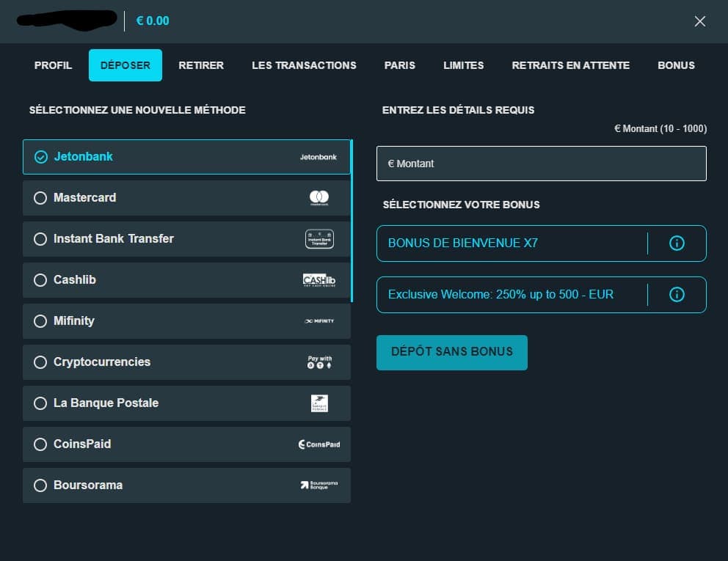This screenshot has width=728, height=561.
Task: Click the Boursorama Banque logo
Action: 319,485
